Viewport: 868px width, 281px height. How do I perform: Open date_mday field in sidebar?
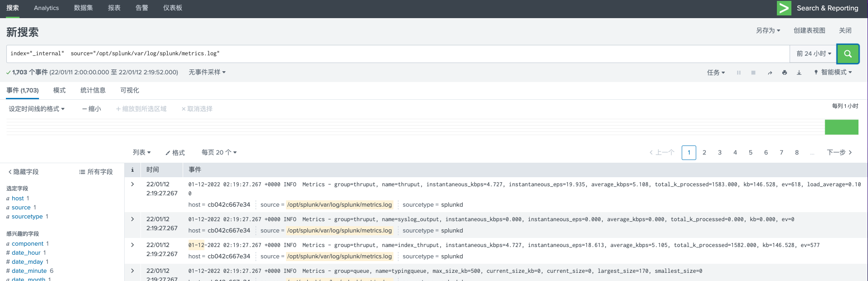[27, 262]
